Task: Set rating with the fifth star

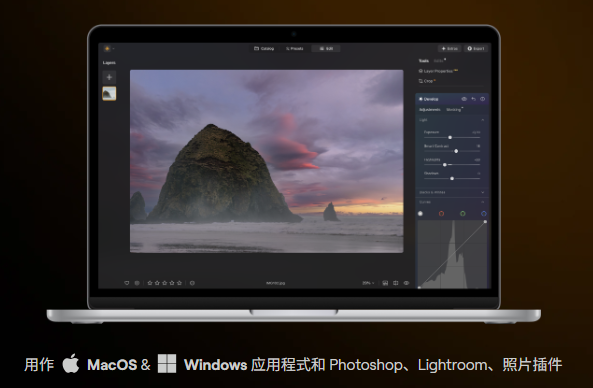Action: [x=179, y=283]
